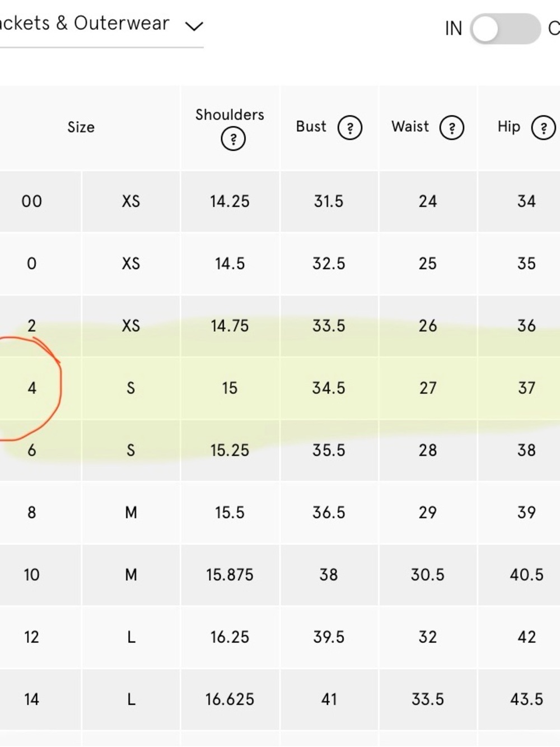Screen dimensions: 560x747
Task: Select size 00 row cell
Action: pyautogui.click(x=32, y=201)
